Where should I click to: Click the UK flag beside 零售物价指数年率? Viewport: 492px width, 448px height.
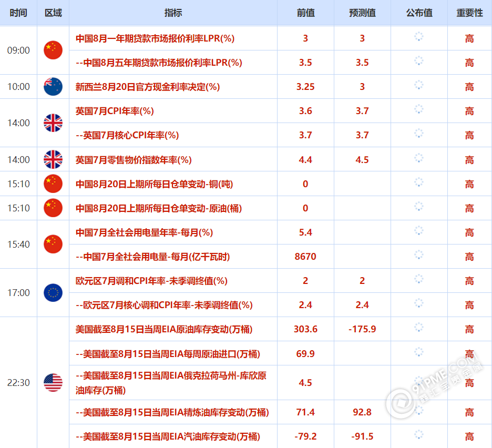53,159
